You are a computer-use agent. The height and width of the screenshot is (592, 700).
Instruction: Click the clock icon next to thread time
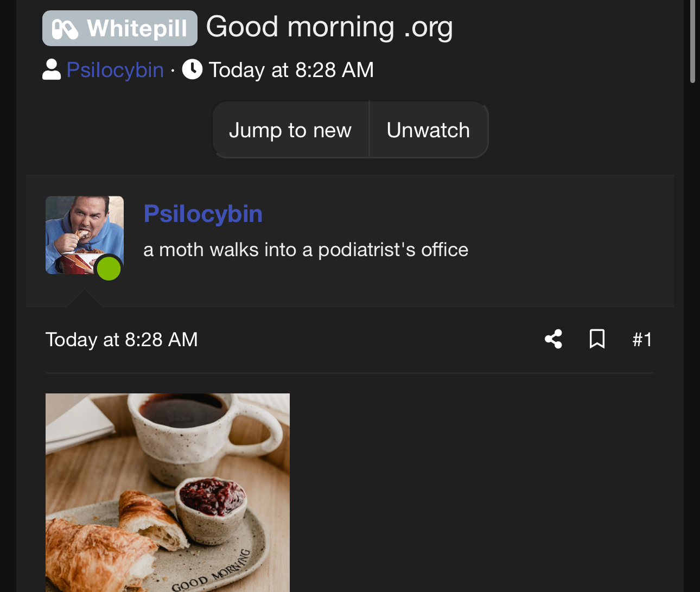(x=192, y=69)
